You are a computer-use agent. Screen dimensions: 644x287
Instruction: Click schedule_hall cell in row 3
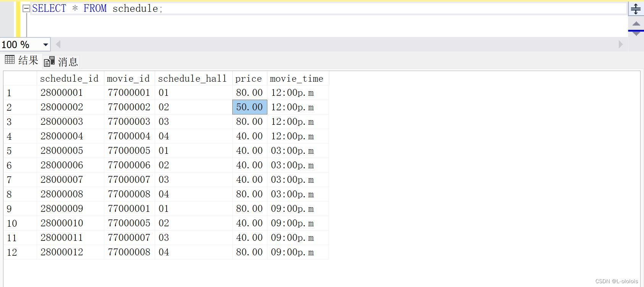193,122
